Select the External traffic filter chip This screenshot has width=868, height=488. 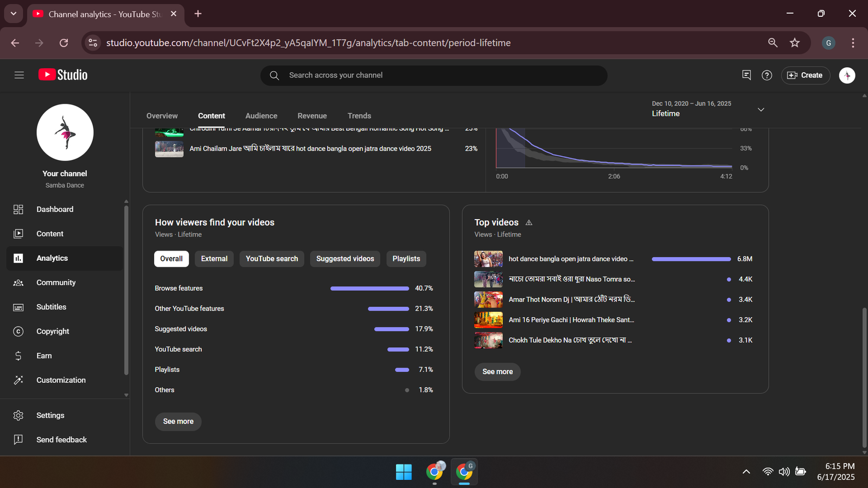click(214, 259)
